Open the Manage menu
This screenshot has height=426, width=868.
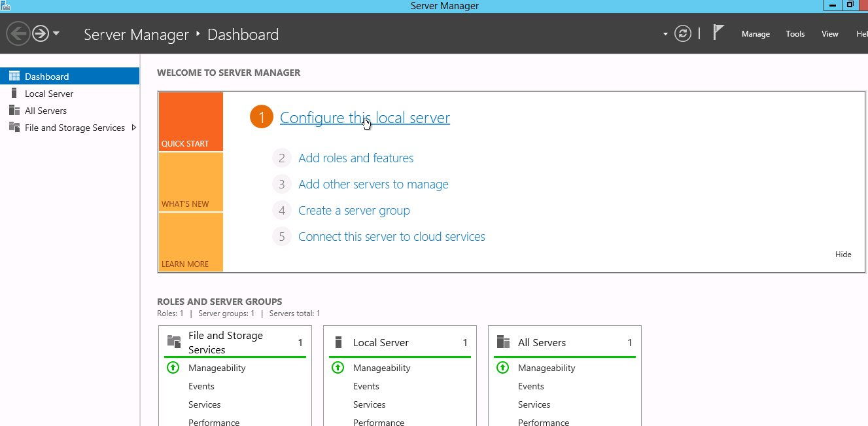tap(755, 34)
